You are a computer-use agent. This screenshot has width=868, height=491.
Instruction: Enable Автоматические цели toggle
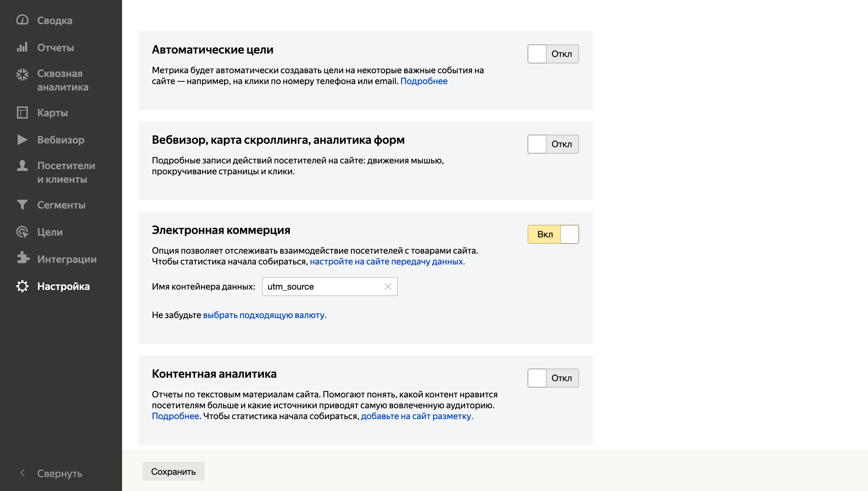pos(553,54)
